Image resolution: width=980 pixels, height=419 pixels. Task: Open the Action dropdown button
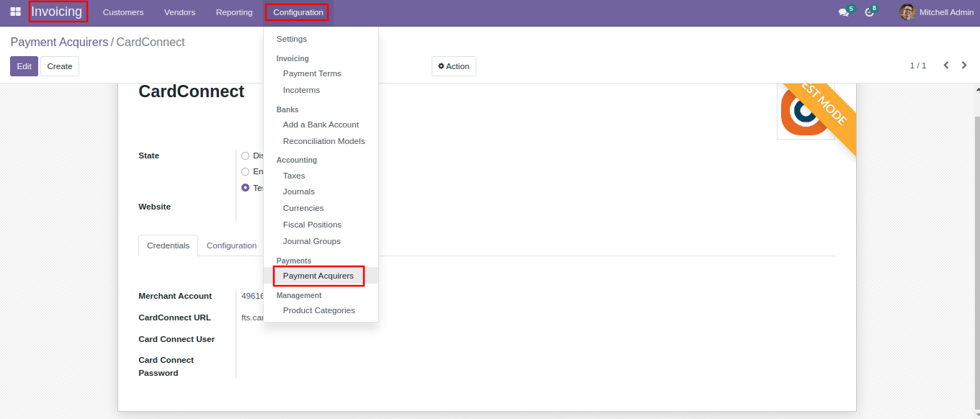click(x=454, y=66)
